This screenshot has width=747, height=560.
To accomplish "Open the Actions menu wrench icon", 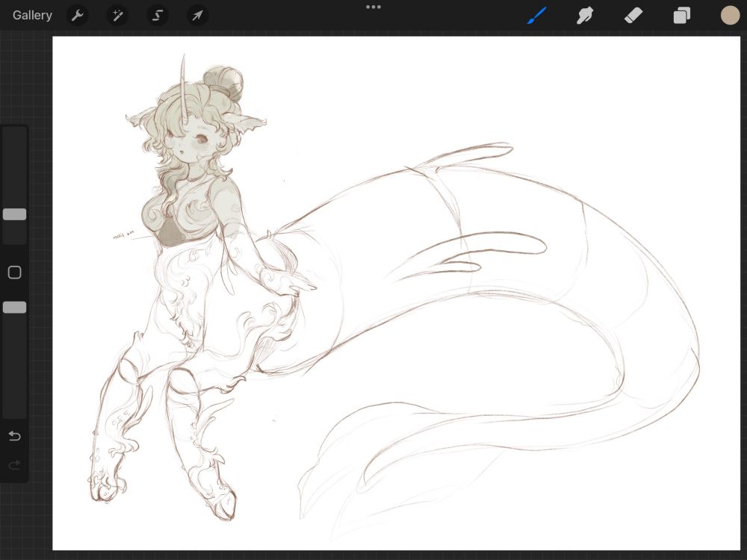I will (x=78, y=15).
